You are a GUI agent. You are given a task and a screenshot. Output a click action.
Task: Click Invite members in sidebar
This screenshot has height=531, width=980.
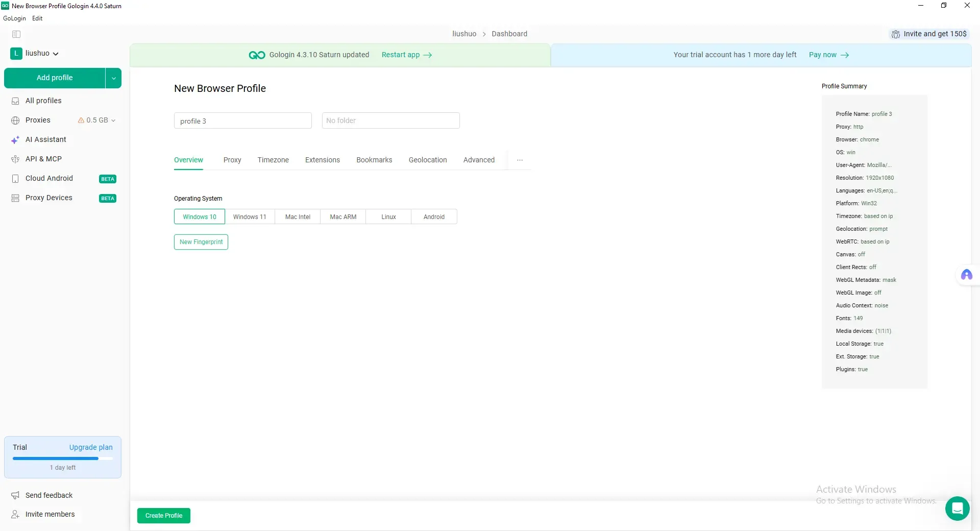pyautogui.click(x=50, y=514)
